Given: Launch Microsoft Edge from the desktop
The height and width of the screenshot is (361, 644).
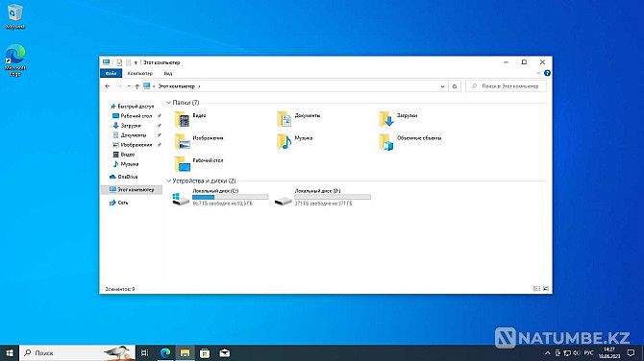Looking at the screenshot, I should point(15,60).
